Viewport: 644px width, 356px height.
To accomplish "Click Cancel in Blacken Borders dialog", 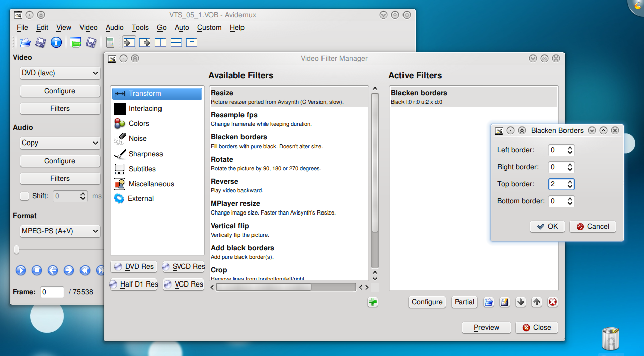I will pos(593,226).
